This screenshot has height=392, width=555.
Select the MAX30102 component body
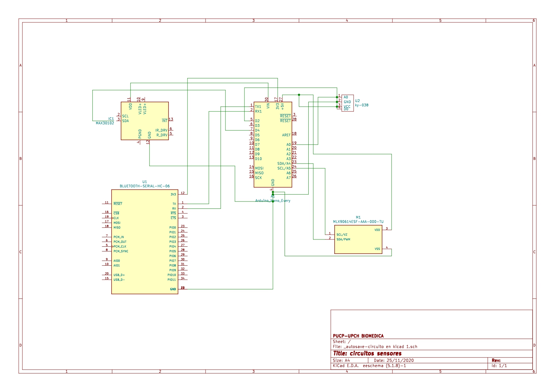145,121
